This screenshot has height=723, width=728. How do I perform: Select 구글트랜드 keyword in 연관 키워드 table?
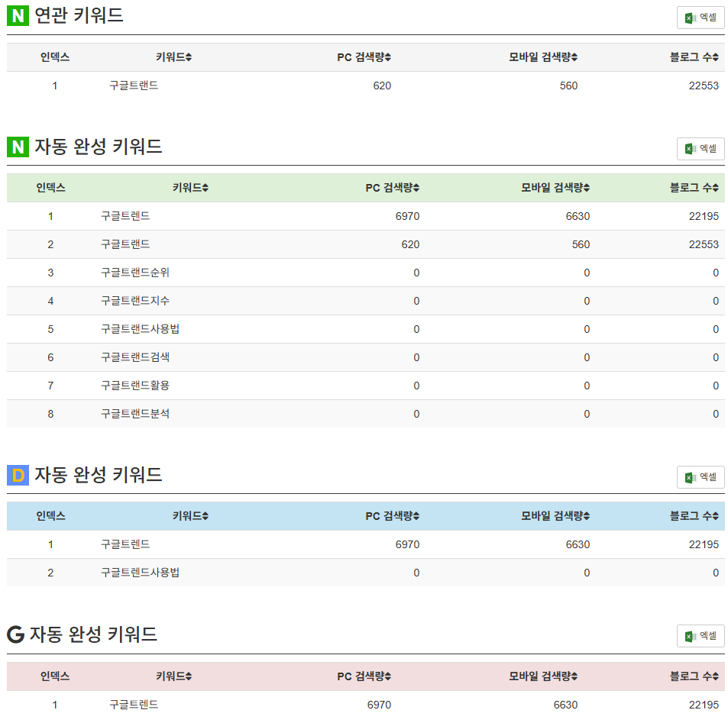pos(134,86)
